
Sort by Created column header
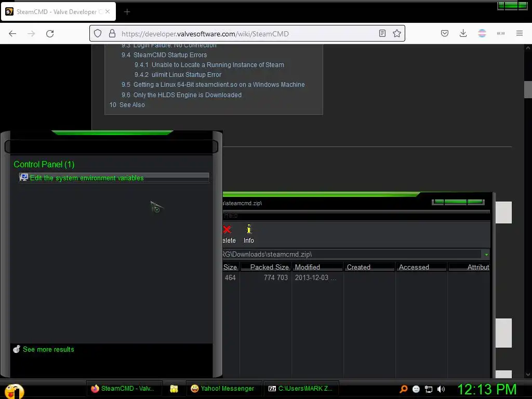[x=369, y=268]
